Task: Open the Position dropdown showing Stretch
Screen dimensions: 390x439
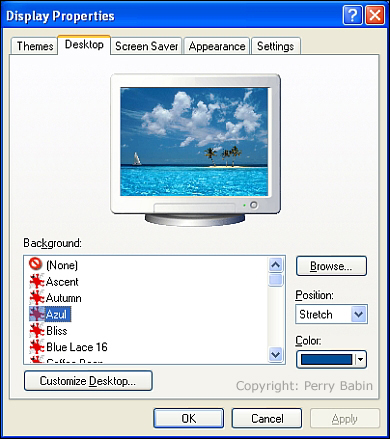Action: pos(331,314)
